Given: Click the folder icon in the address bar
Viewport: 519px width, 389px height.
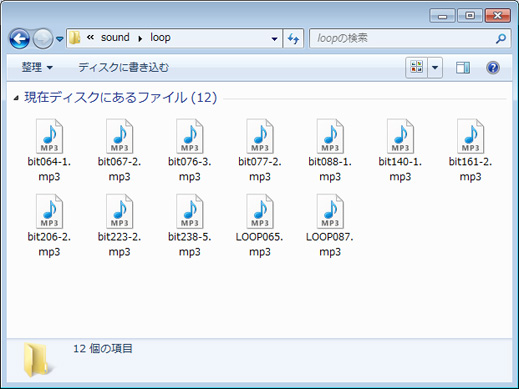Looking at the screenshot, I should 75,38.
